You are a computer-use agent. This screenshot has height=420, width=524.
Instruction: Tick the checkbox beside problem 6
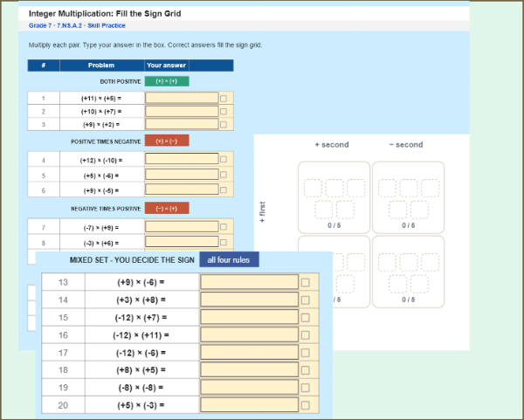click(224, 189)
